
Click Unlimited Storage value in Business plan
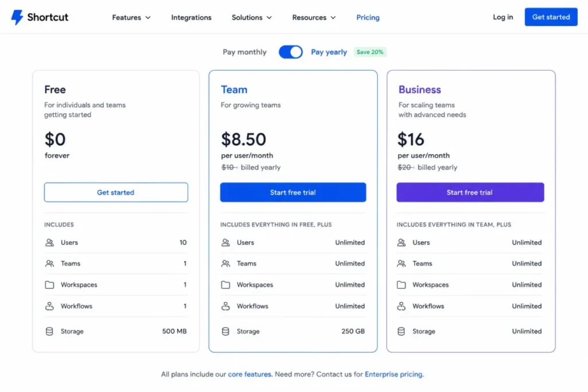point(527,331)
